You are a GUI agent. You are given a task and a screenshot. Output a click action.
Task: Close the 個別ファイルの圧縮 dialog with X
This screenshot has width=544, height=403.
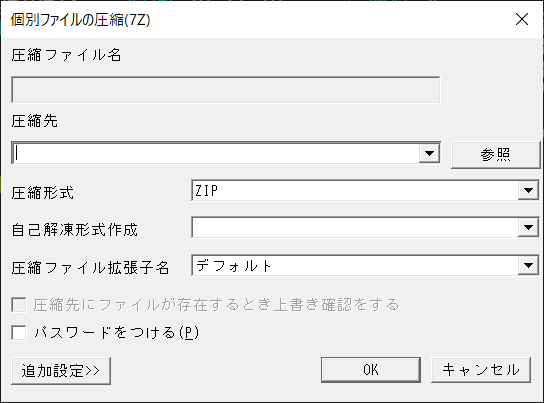[x=522, y=19]
